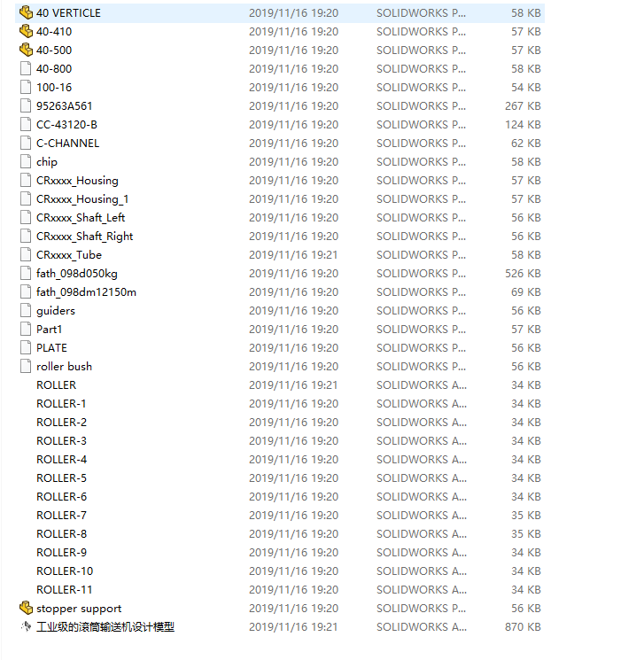Click the blank file icon beside 100-16
Image resolution: width=644 pixels, height=660 pixels.
pyautogui.click(x=26, y=87)
